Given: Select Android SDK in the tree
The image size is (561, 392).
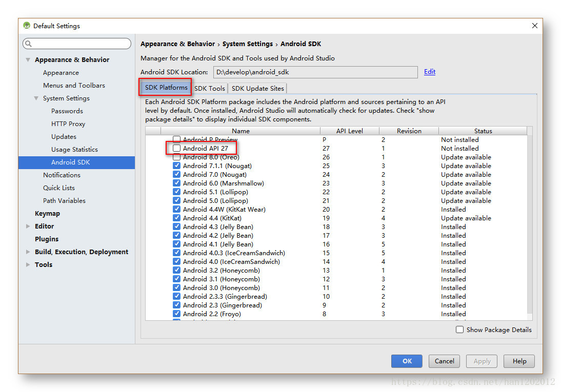Looking at the screenshot, I should coord(76,162).
